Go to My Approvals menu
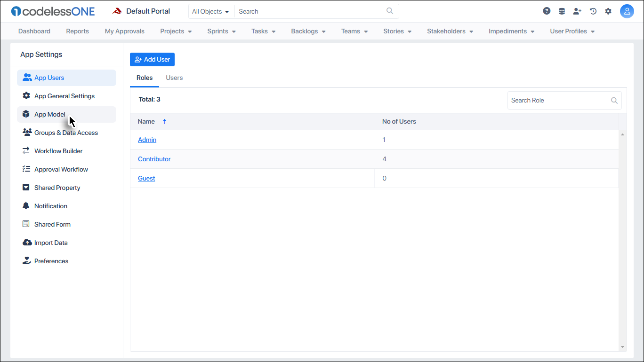 pyautogui.click(x=125, y=31)
